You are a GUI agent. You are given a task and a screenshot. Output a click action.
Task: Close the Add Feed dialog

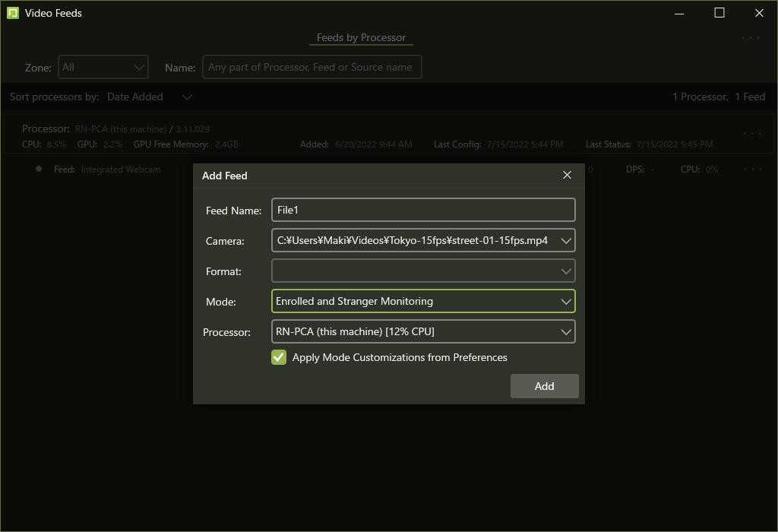[x=567, y=175]
